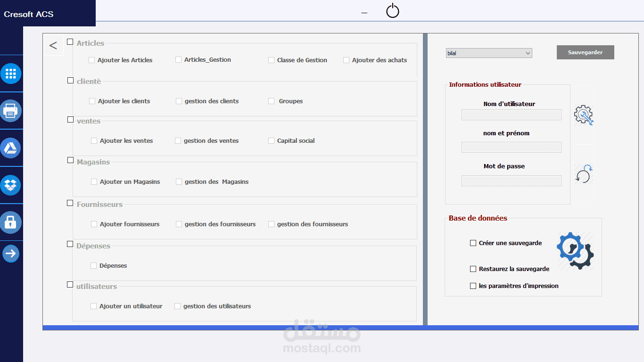Click the Cresoft ACS title

point(29,14)
